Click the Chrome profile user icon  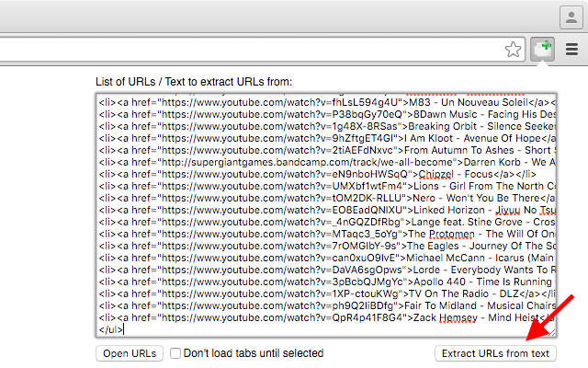571,17
